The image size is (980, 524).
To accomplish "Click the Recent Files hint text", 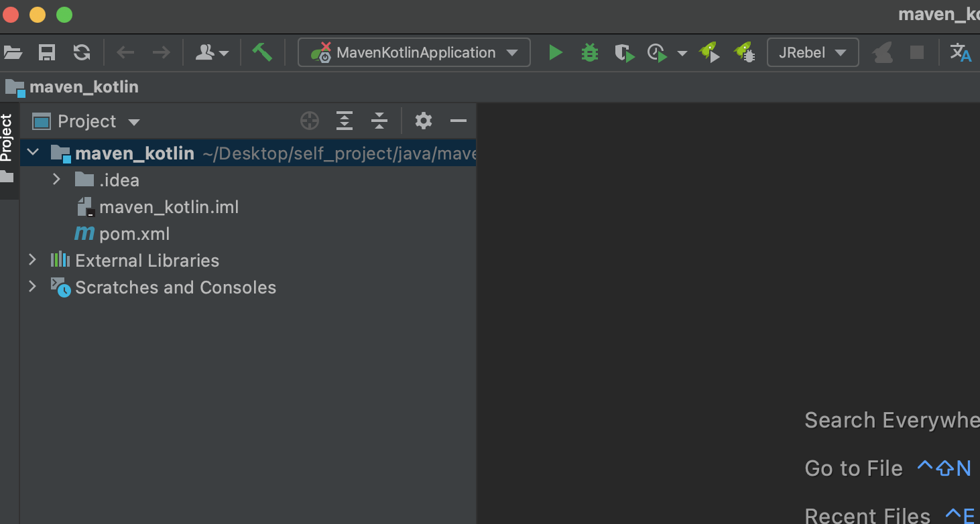I will pyautogui.click(x=867, y=515).
